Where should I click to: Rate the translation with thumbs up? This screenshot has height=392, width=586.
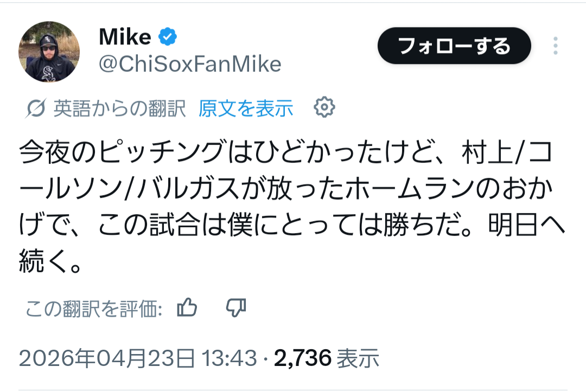pyautogui.click(x=187, y=308)
